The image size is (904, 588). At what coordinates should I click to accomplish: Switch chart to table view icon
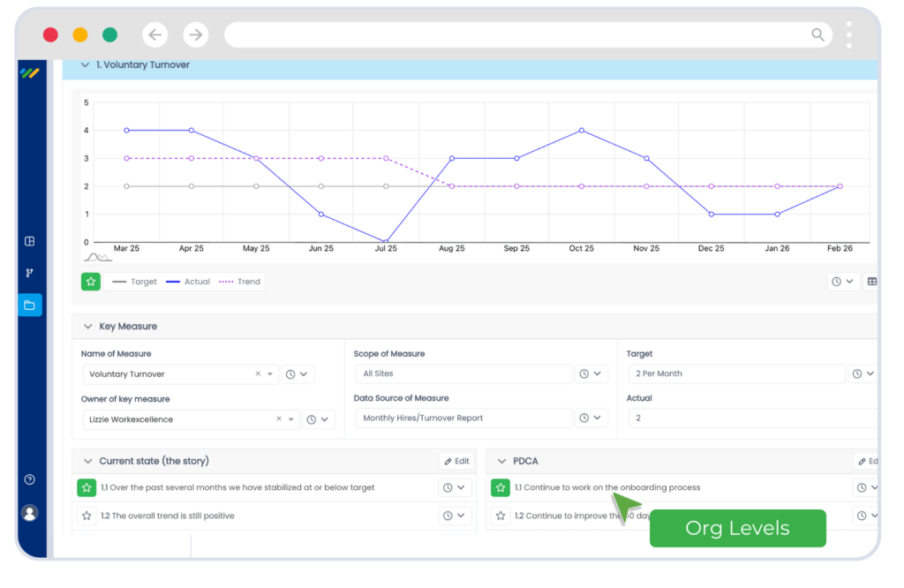(x=871, y=282)
